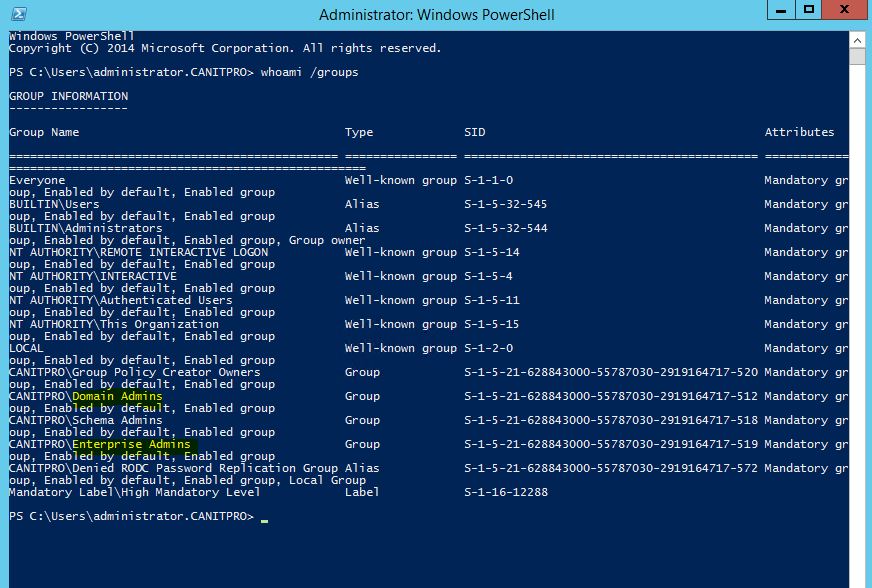Click the 'Everyone' group name

coord(37,180)
